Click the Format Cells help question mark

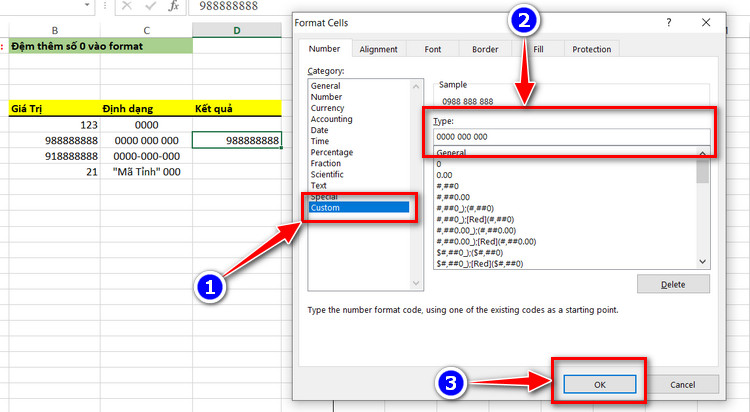pos(669,22)
